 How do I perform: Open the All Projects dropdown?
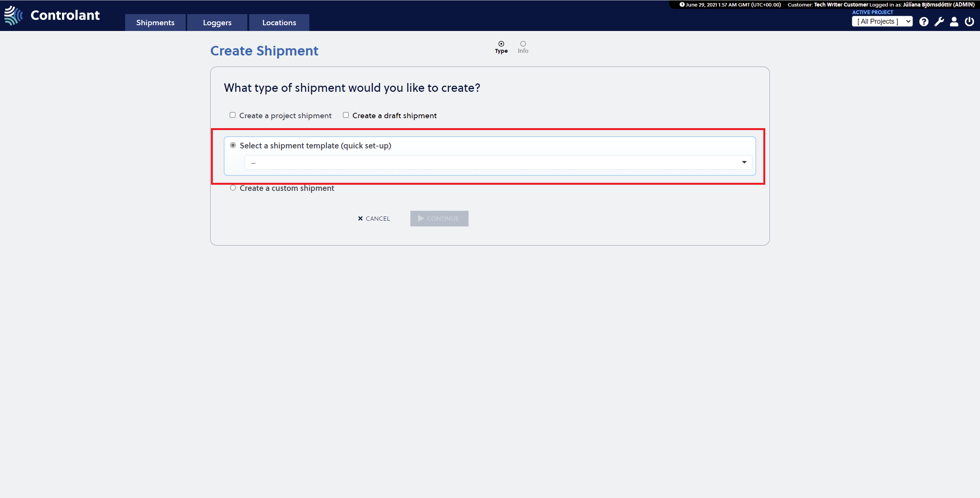882,21
